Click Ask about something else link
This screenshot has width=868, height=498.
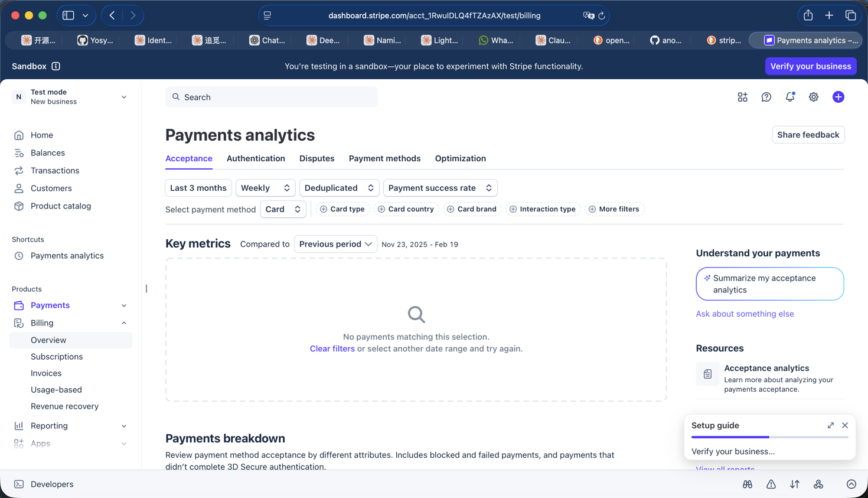coord(745,314)
